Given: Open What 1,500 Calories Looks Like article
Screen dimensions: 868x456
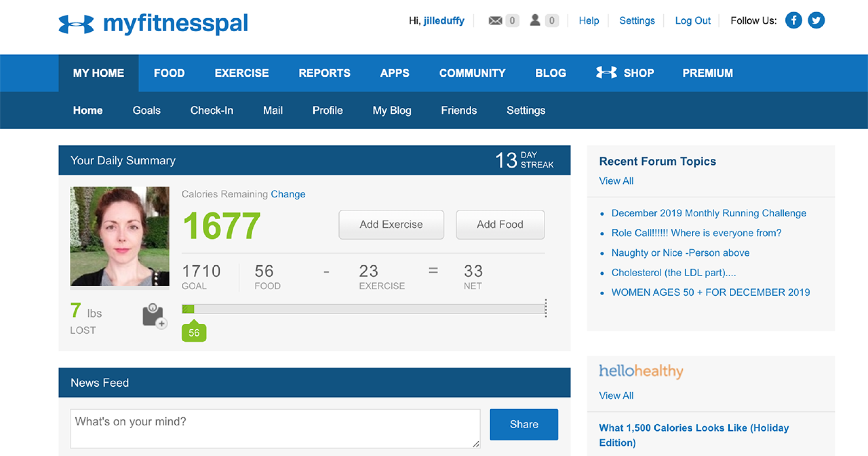Looking at the screenshot, I should pos(694,435).
